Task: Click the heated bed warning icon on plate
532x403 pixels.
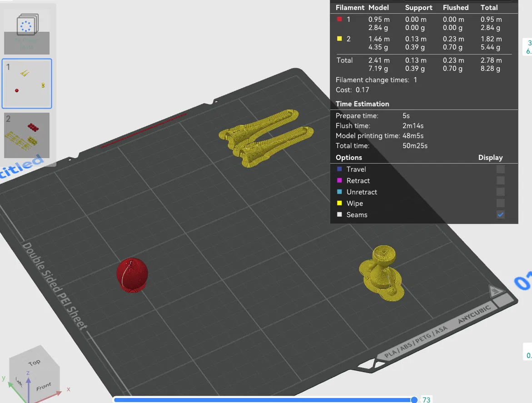Action: (496, 291)
